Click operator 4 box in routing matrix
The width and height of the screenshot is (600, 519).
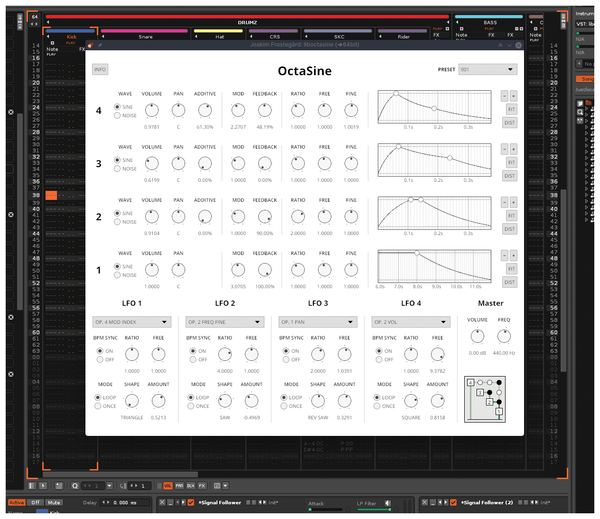pyautogui.click(x=471, y=382)
